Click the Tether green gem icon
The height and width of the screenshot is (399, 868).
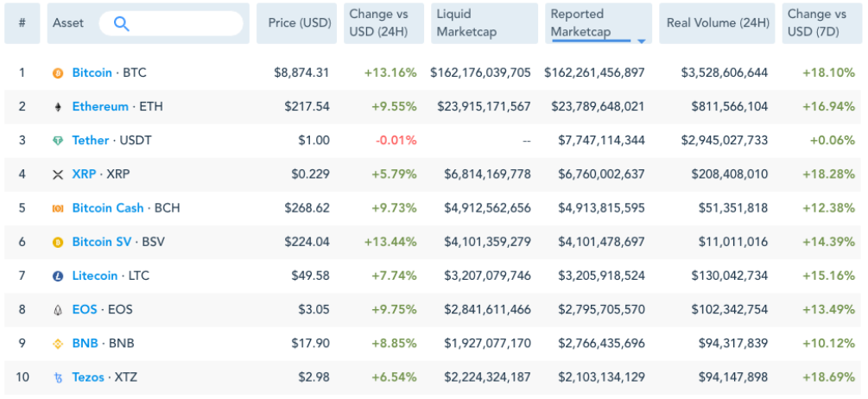click(x=58, y=141)
